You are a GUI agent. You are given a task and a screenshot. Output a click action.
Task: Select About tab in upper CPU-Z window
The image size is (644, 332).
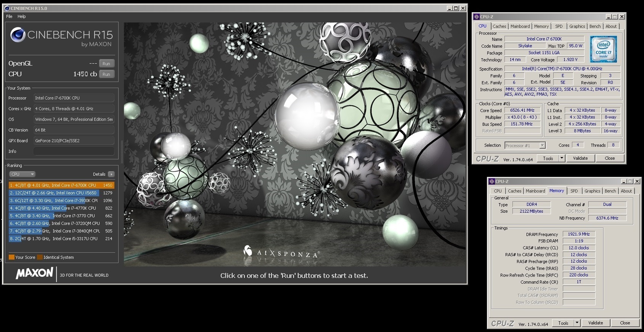tap(611, 26)
